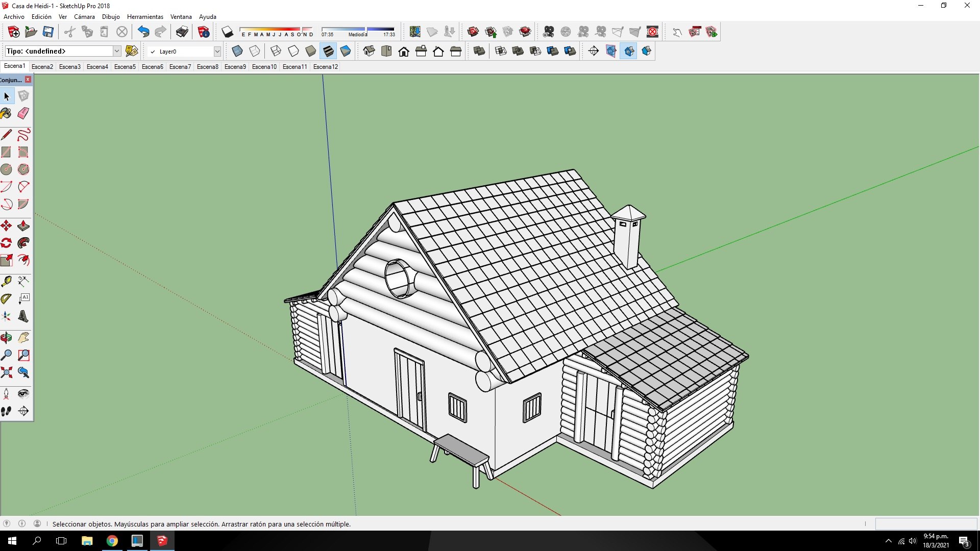Enable Hidden Line face style

(x=293, y=51)
